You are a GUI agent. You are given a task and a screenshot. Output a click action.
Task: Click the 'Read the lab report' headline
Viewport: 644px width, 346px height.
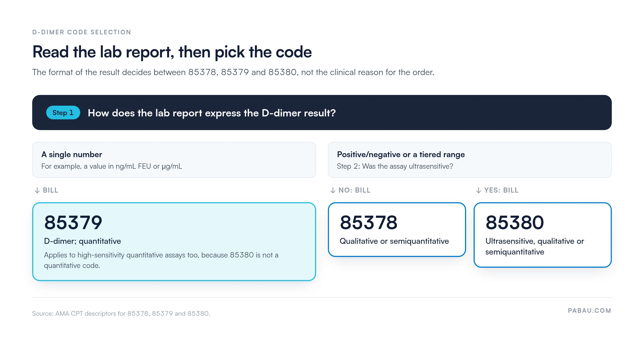(x=172, y=52)
